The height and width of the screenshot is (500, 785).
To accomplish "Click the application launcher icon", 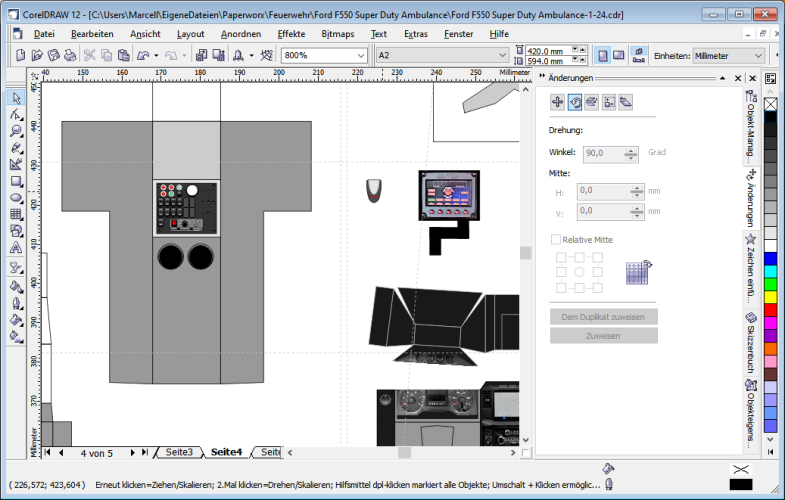I will coord(238,55).
